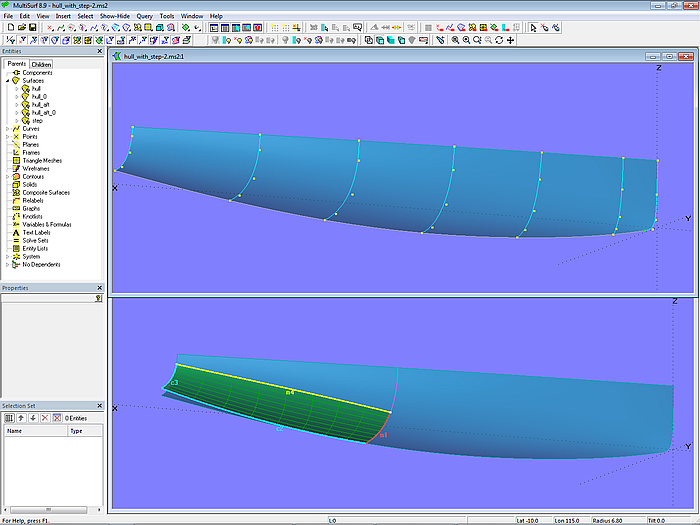Screen dimensions: 700x525
Task: Expand the System tree node
Action: (x=8, y=257)
